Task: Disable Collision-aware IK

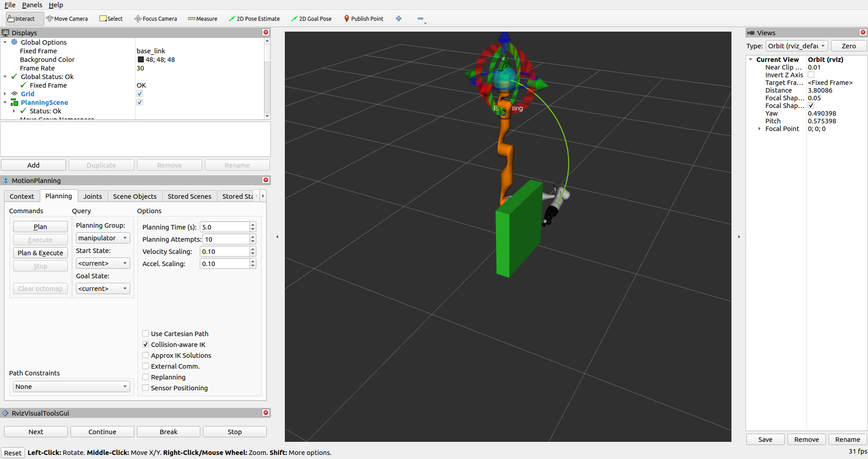Action: [x=146, y=344]
